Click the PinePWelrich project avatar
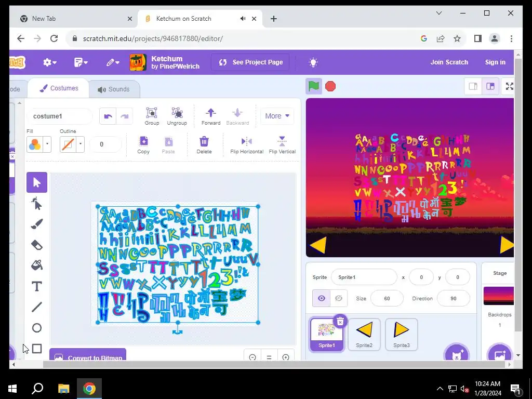This screenshot has width=532, height=399. tap(138, 62)
